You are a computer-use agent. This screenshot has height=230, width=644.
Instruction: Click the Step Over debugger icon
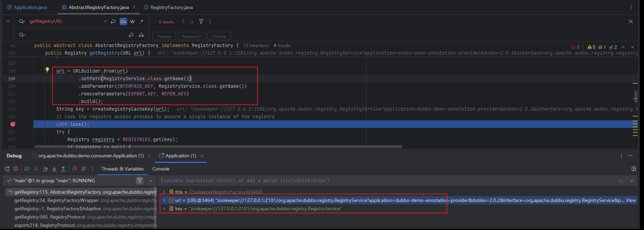(x=45, y=169)
